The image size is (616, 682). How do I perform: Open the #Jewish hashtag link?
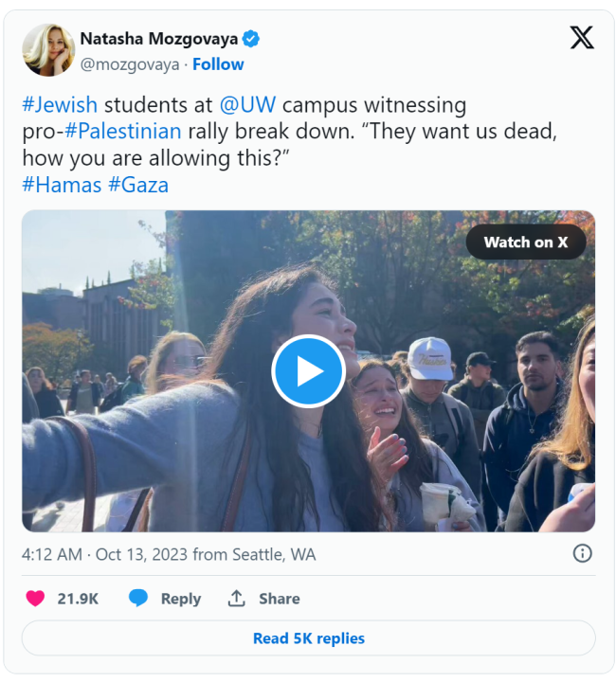(x=60, y=105)
